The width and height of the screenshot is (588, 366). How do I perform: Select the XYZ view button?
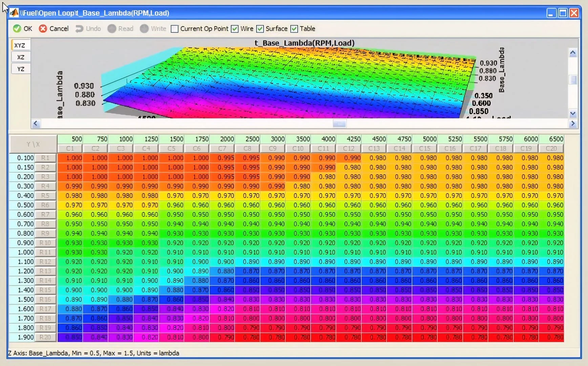(21, 45)
